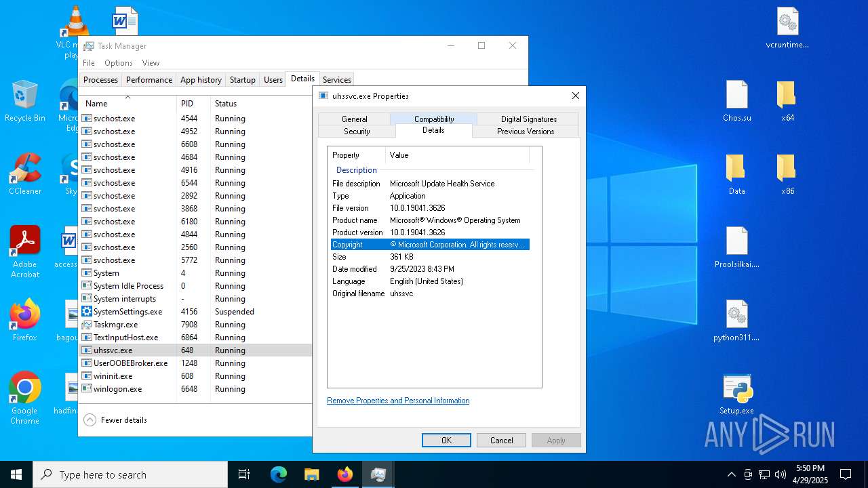Collapse Task Manager with Fewer details
Screen dimensions: 868x488
click(115, 420)
